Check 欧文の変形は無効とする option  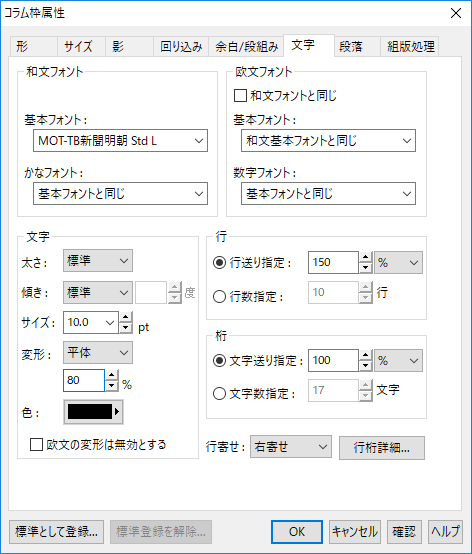[x=36, y=445]
